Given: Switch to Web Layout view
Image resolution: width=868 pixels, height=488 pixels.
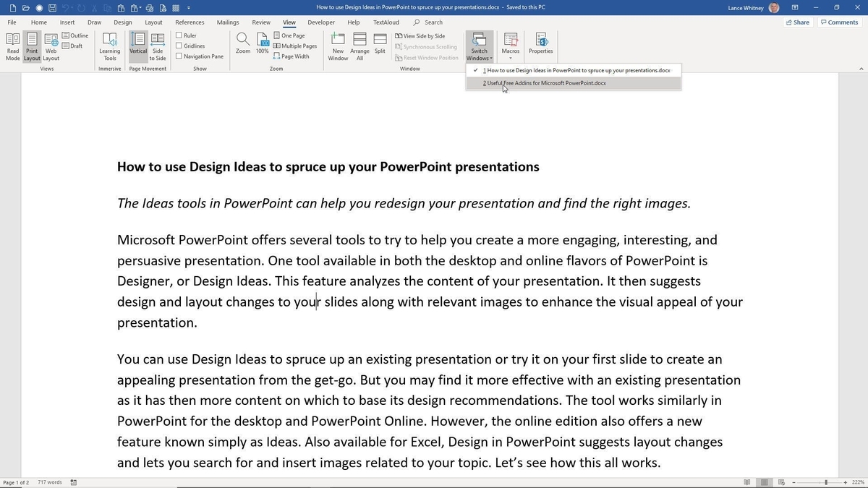Looking at the screenshot, I should 51,46.
